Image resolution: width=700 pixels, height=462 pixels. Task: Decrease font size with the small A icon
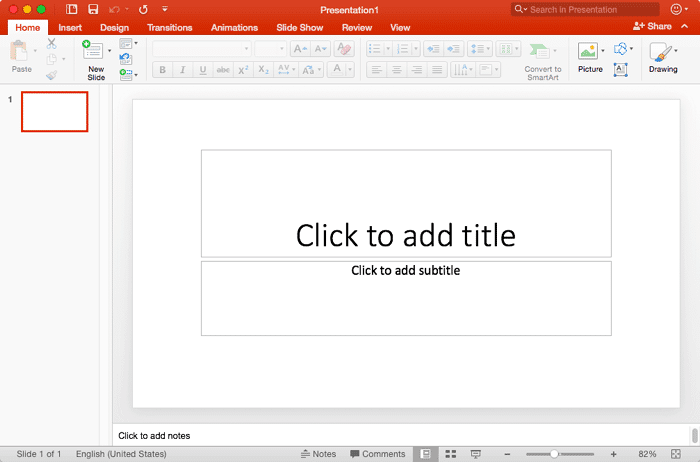click(x=320, y=49)
